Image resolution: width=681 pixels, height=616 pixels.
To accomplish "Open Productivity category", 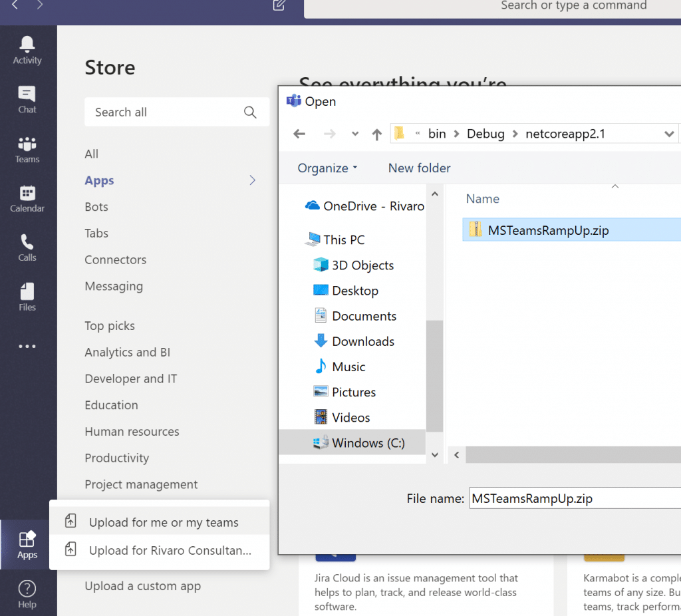I will (116, 458).
